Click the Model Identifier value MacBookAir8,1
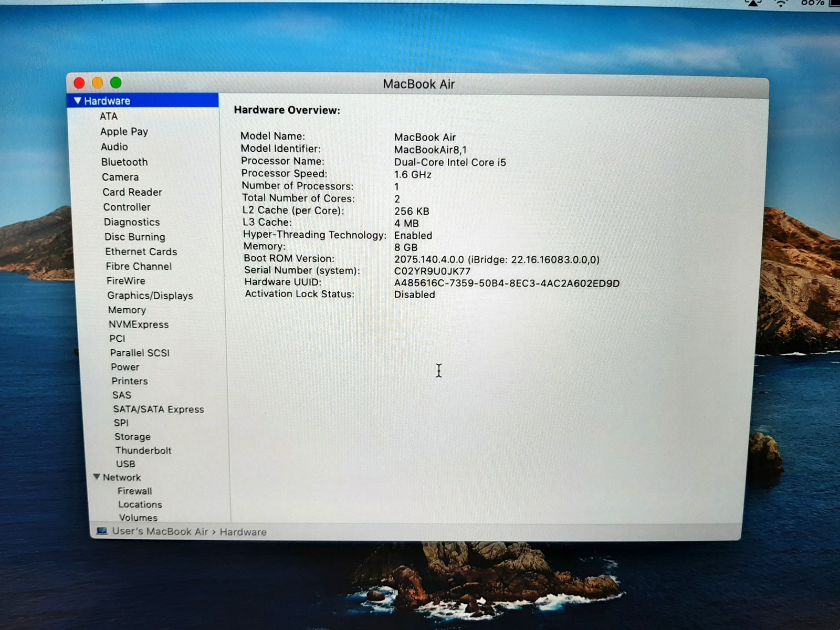Image resolution: width=840 pixels, height=630 pixels. 430,150
